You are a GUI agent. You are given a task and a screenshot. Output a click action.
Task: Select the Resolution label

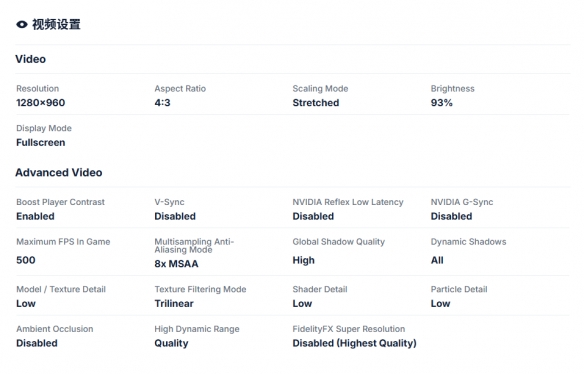pos(38,89)
